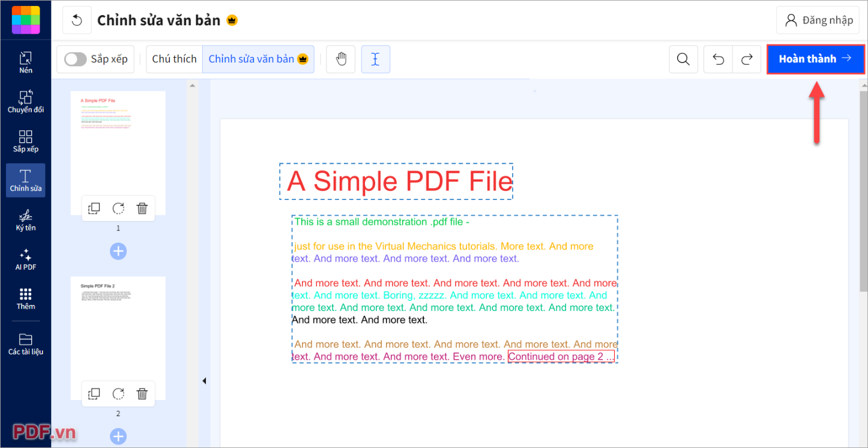Undo the last edit
The width and height of the screenshot is (868, 448).
tap(719, 59)
